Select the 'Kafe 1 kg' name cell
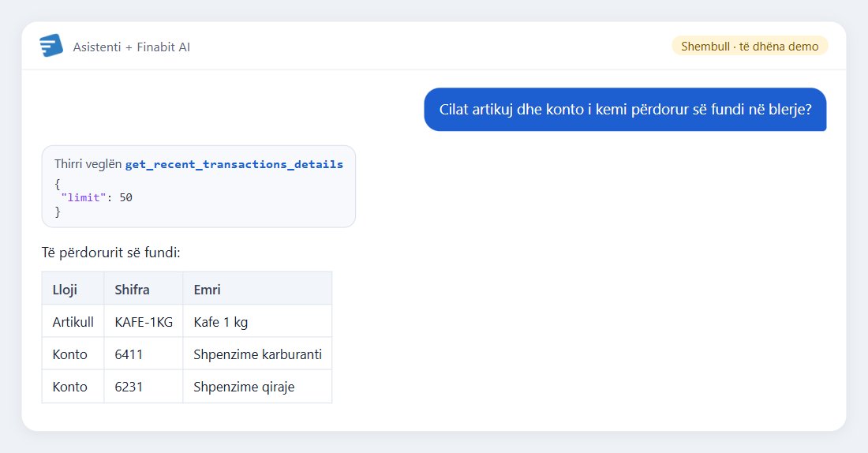 coord(257,321)
